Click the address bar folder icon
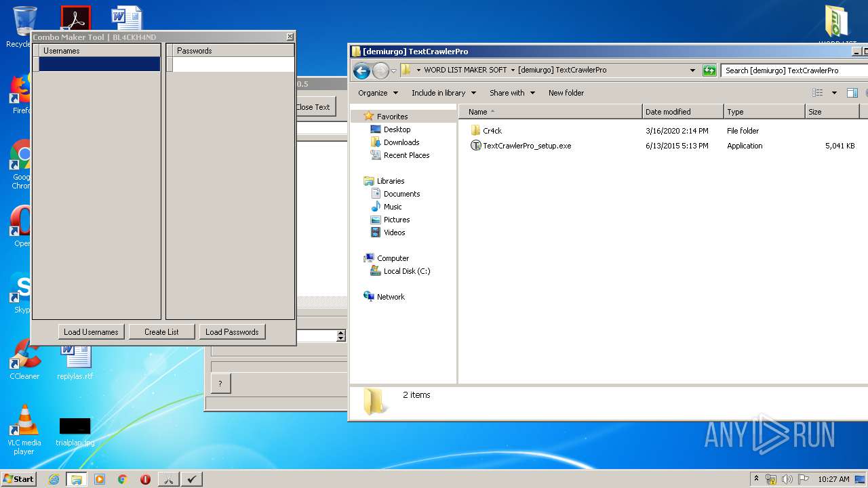 tap(406, 70)
